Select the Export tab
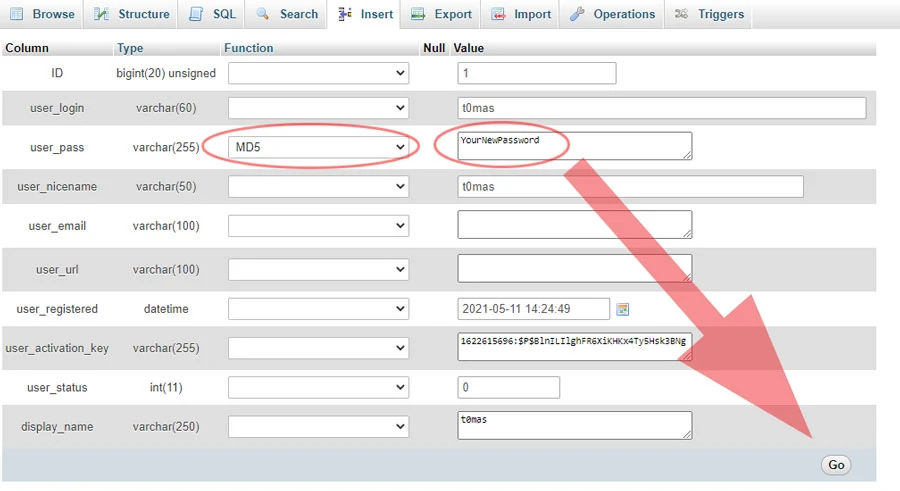900x491 pixels. click(x=441, y=14)
